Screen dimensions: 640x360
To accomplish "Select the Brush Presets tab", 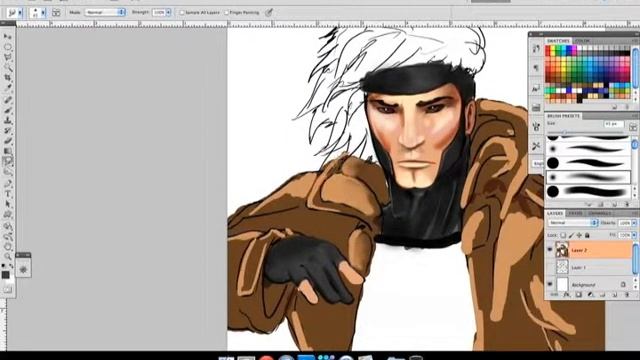I will pyautogui.click(x=563, y=116).
